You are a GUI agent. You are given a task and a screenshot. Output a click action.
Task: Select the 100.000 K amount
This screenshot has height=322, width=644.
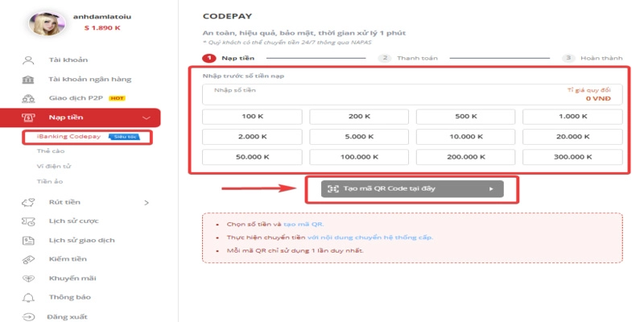point(359,157)
